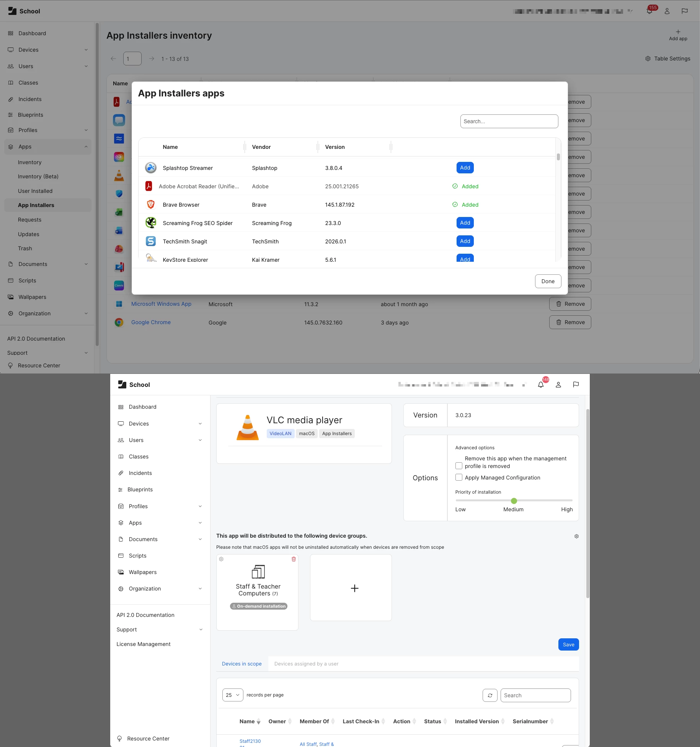Click the VLC window vertical scrollbar

(x=587, y=503)
